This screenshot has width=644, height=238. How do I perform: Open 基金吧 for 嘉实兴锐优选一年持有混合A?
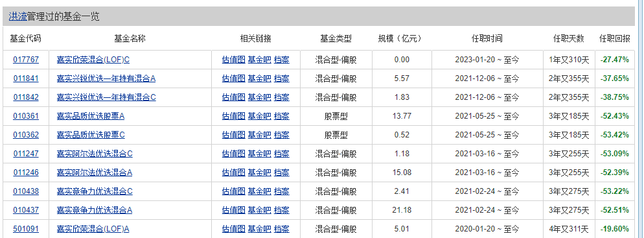tap(260, 78)
